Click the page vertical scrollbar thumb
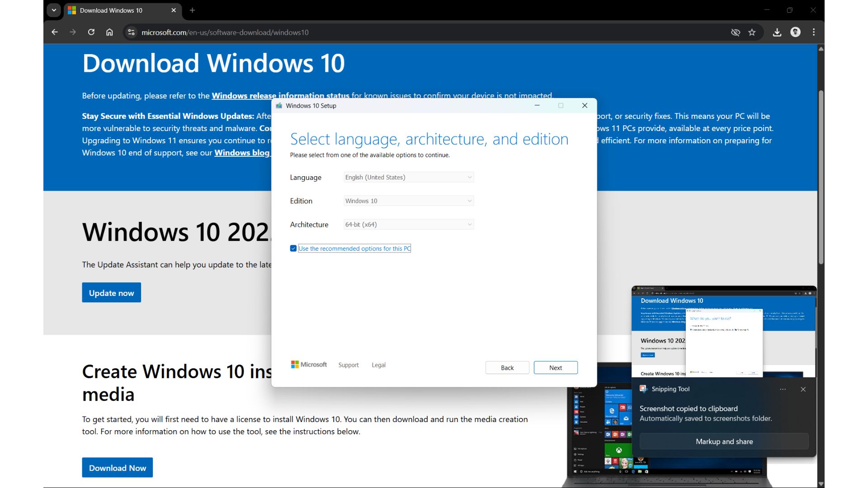The width and height of the screenshot is (868, 488). tap(821, 177)
